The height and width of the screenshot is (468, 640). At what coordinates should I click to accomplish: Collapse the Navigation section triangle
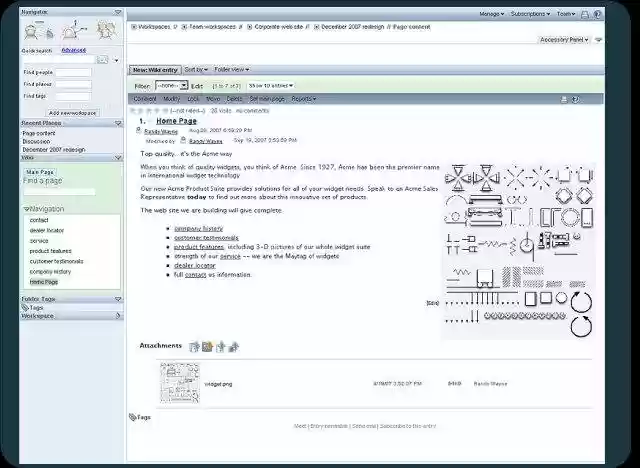tap(26, 209)
